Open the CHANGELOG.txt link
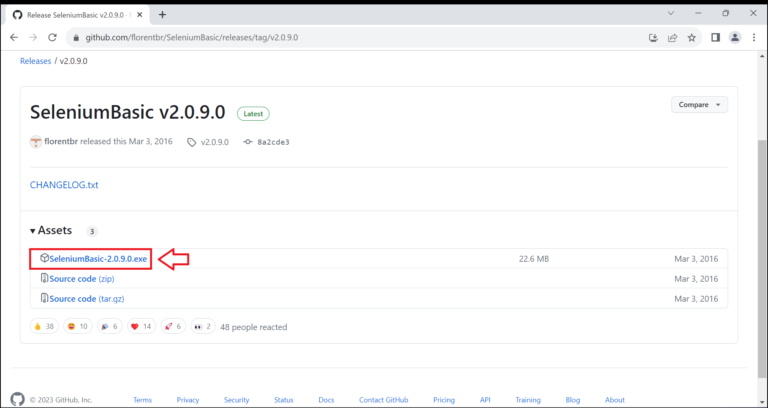 point(64,185)
